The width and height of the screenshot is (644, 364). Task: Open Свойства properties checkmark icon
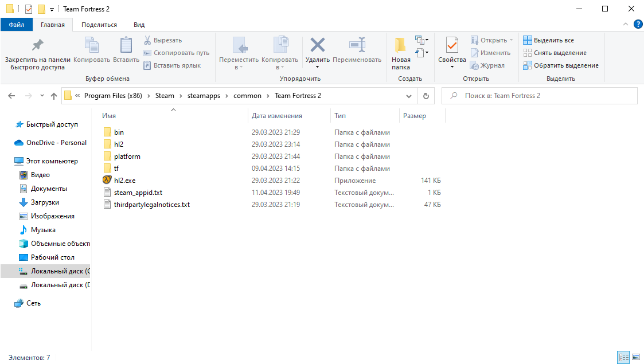452,45
